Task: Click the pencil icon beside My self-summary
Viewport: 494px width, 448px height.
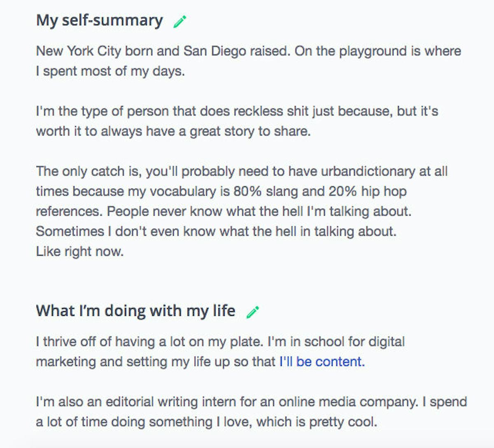Action: 180,21
